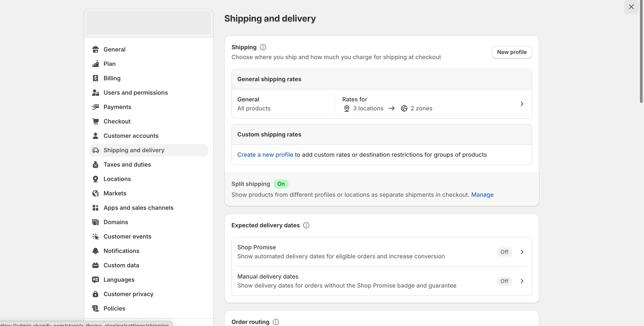Open Shop Promise row chevron
Image resolution: width=644 pixels, height=326 pixels.
click(522, 252)
